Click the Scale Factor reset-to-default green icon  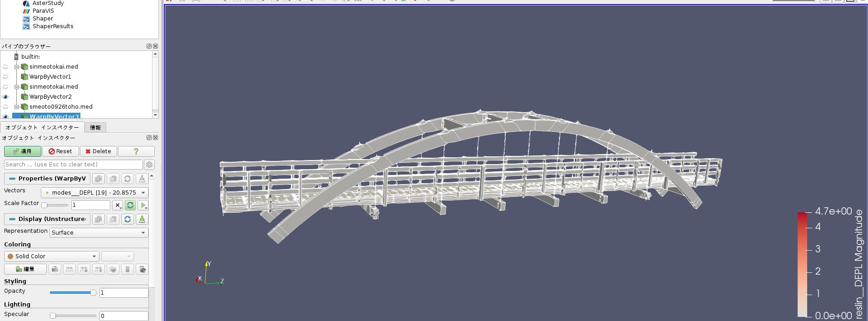130,206
